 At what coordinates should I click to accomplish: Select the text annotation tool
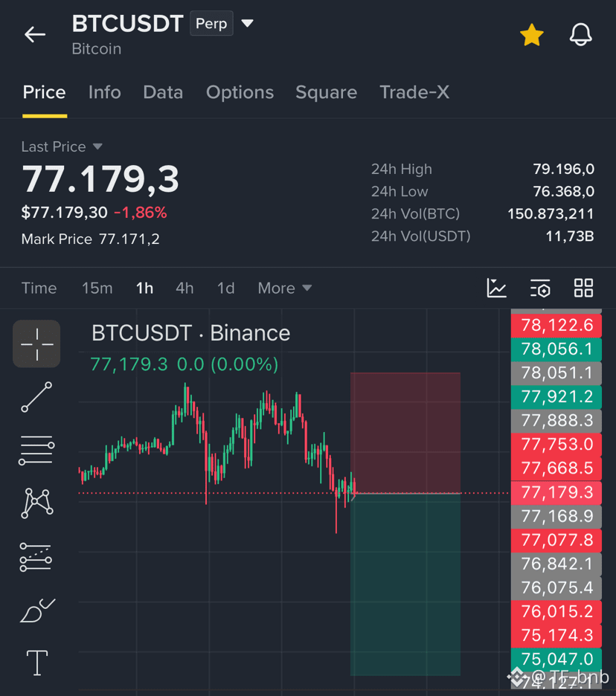pos(37,663)
